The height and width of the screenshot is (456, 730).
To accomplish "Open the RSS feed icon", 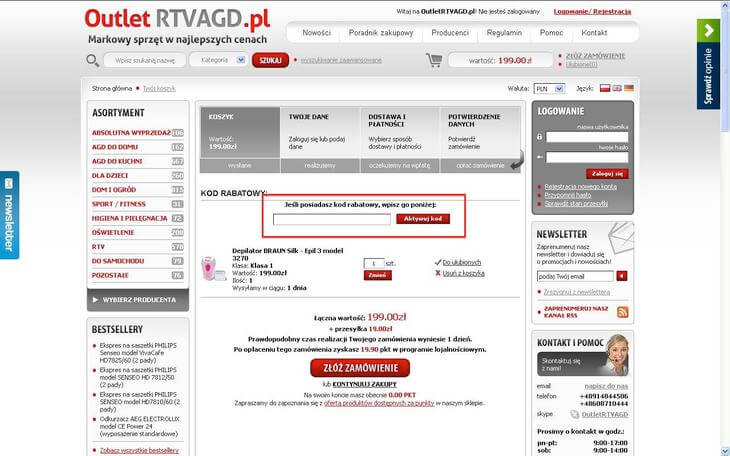I will coord(622,312).
